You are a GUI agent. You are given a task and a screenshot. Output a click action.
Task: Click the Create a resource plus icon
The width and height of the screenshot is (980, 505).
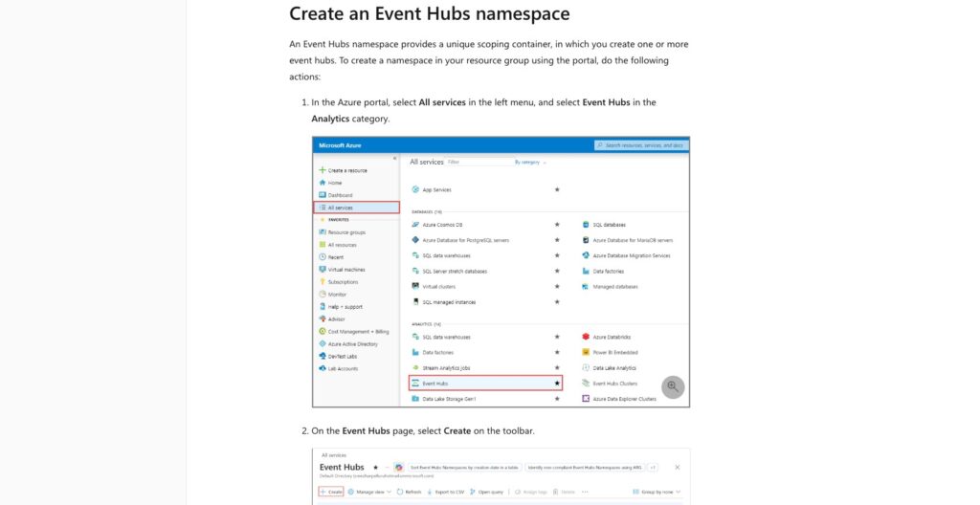[323, 170]
